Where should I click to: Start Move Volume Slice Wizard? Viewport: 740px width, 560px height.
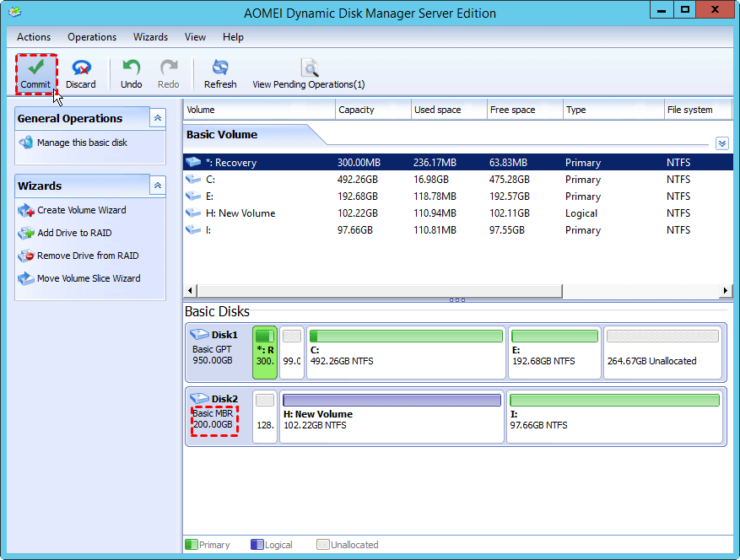point(89,278)
